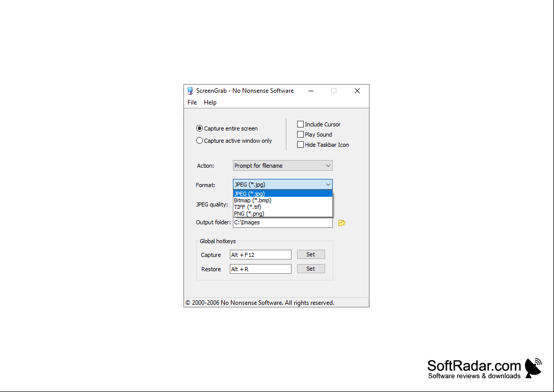Open the File menu
The height and width of the screenshot is (392, 554).
[x=192, y=102]
